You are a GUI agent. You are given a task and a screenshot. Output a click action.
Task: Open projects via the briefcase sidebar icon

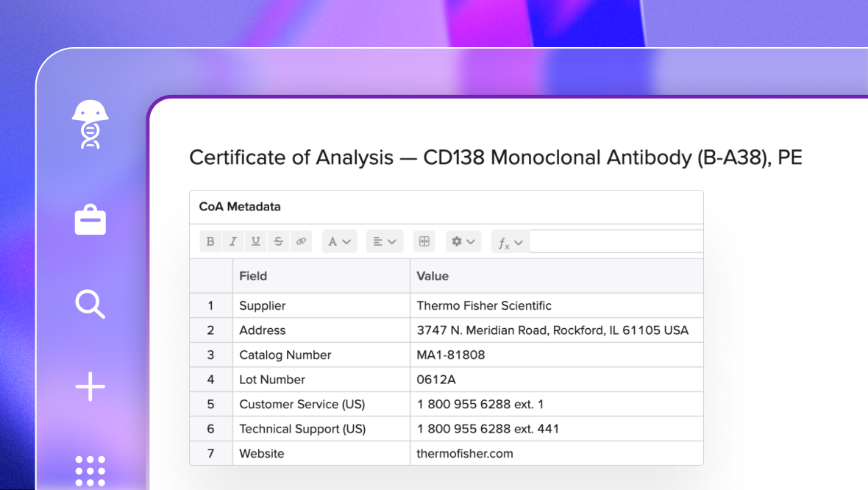point(90,219)
